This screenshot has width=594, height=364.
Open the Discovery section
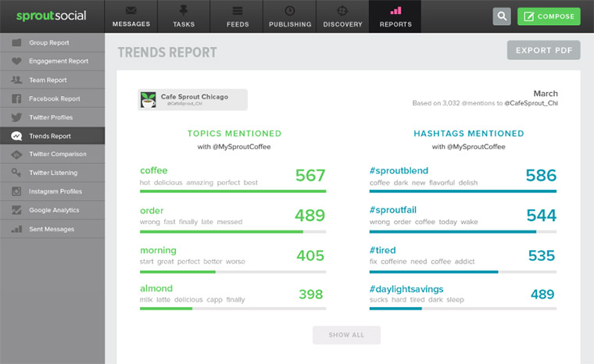(342, 16)
